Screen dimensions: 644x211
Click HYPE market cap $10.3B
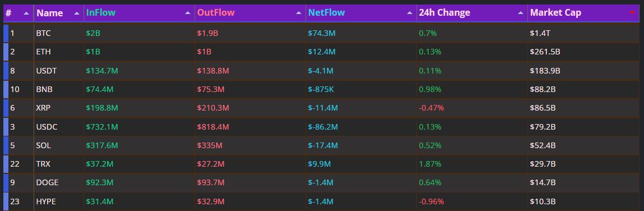coord(543,201)
